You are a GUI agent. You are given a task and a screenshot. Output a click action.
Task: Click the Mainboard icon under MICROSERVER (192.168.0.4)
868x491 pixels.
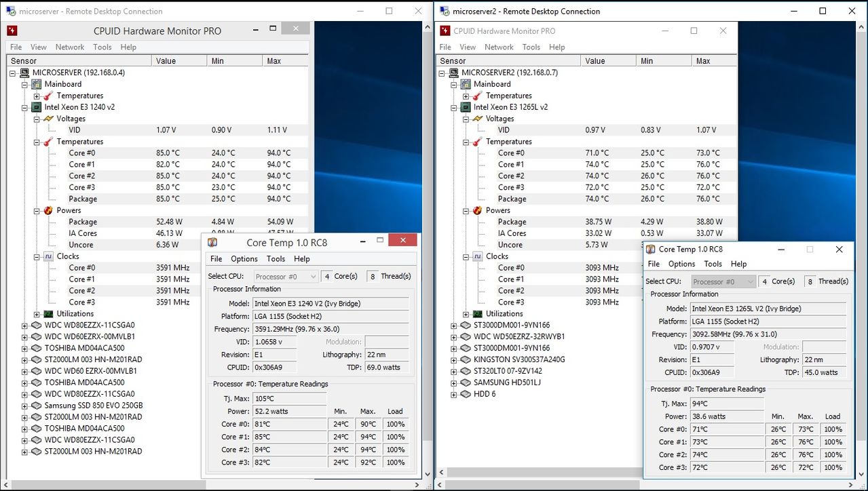click(x=37, y=84)
